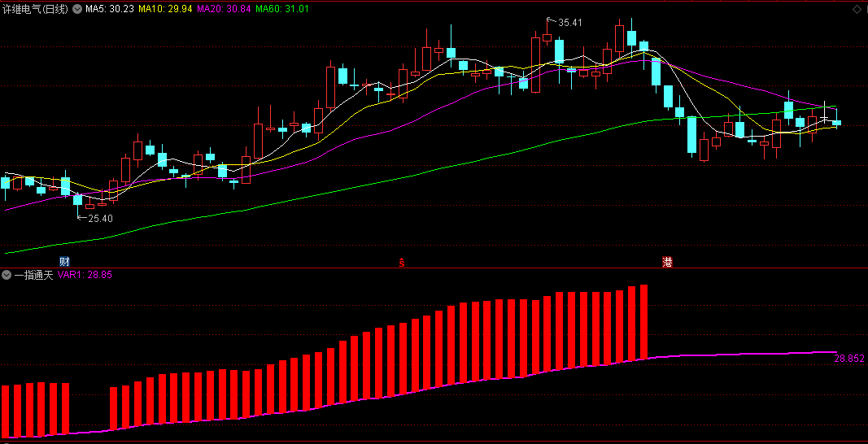Select the MA5: 30.23 indicator label
Viewport: 868px width, 444px height.
click(x=110, y=9)
